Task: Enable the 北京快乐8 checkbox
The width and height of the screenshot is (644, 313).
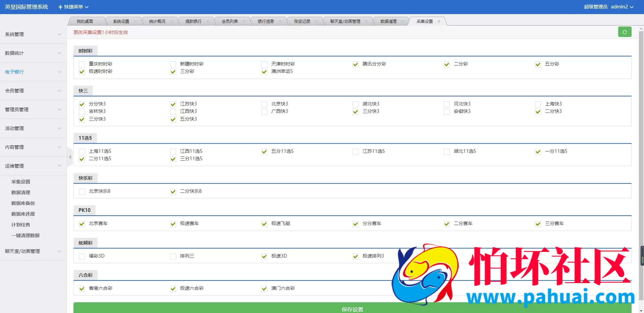Action: point(82,191)
